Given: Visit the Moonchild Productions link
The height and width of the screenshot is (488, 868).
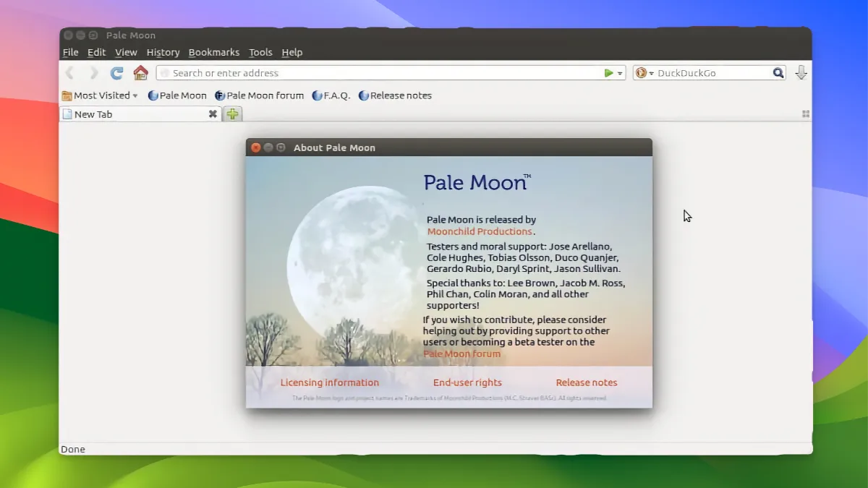Looking at the screenshot, I should pos(479,231).
